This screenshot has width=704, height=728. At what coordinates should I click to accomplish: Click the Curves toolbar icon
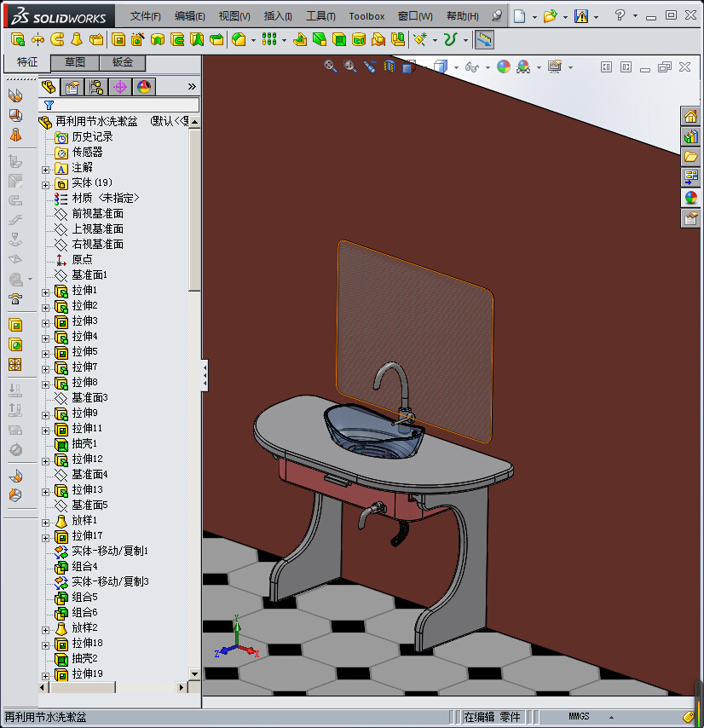(x=450, y=39)
